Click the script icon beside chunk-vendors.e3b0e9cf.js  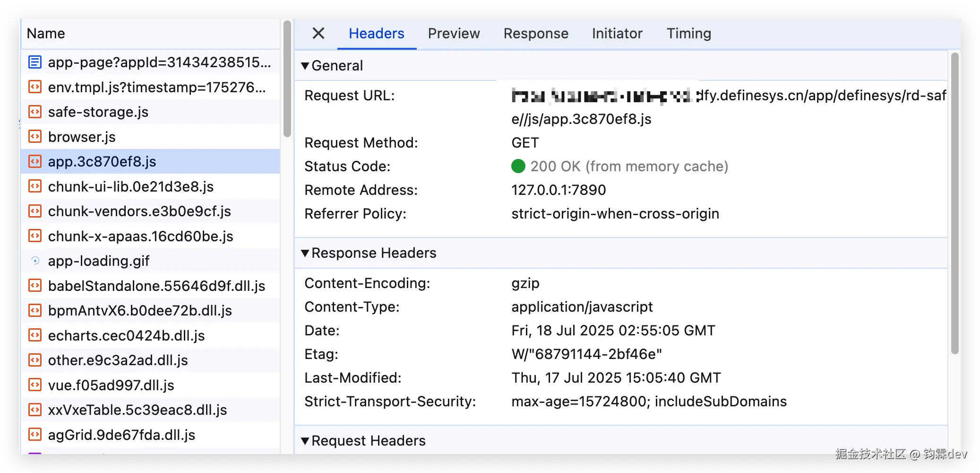[35, 211]
